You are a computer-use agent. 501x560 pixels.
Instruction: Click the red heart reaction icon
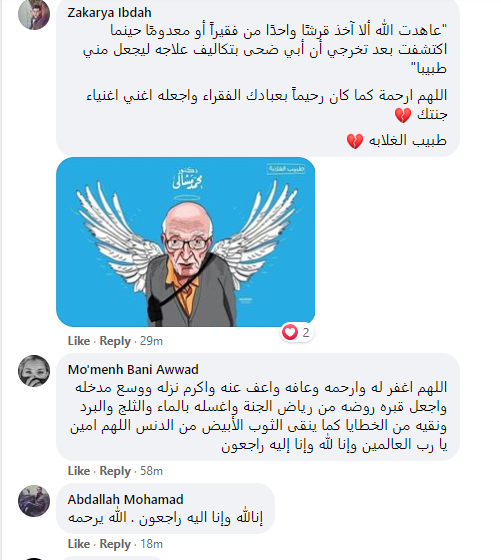[290, 332]
